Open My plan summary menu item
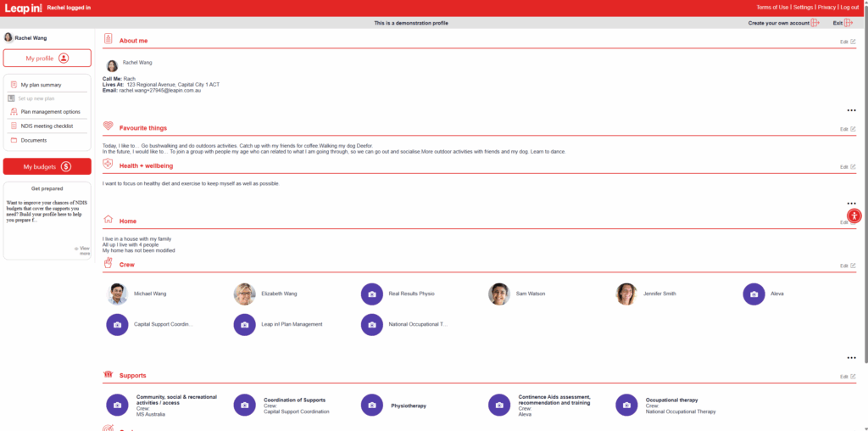Image resolution: width=868 pixels, height=431 pixels. tap(41, 85)
